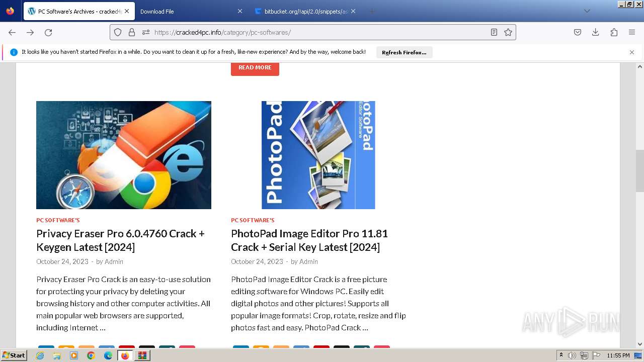Open the PhotoPad box art thumbnail
Viewport: 644px width, 362px height.
point(318,155)
